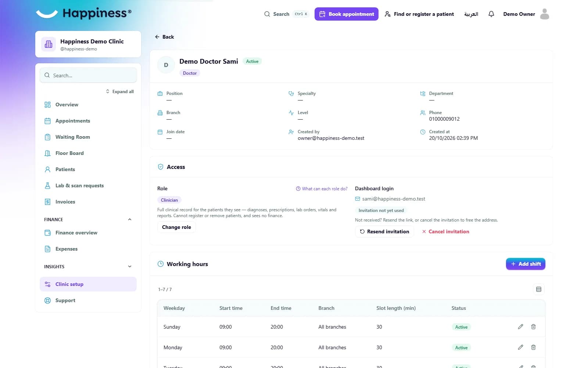Go Back to previous page
Screen dimensions: 588x368
pos(164,37)
